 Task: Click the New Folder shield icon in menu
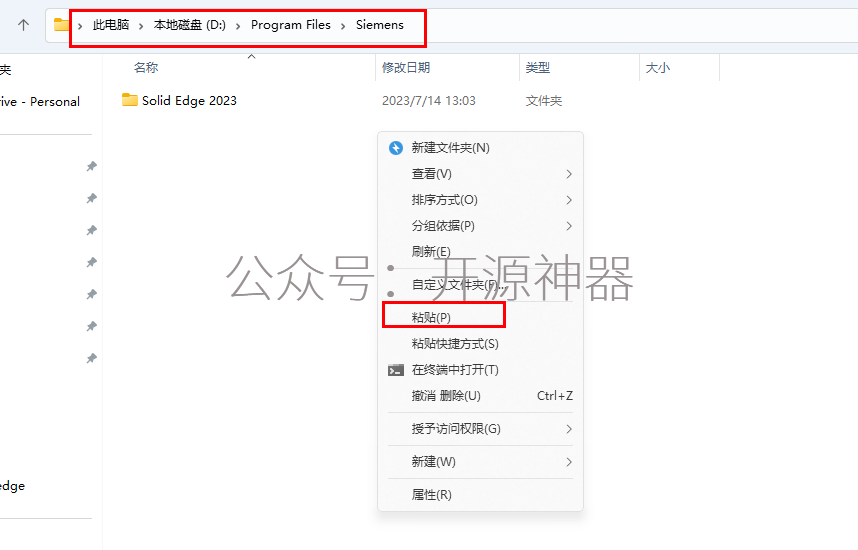[396, 148]
